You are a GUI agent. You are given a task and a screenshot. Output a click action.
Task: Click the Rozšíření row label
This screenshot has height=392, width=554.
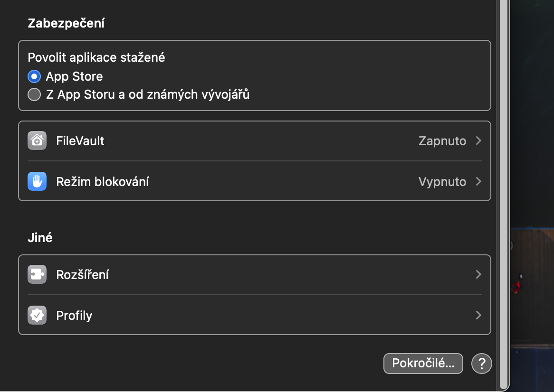[x=83, y=274]
